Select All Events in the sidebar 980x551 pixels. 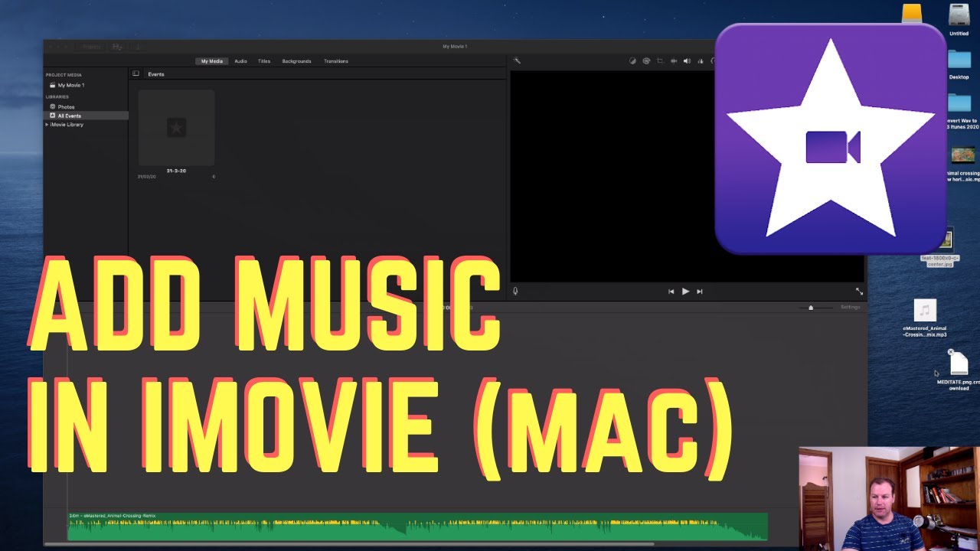click(x=86, y=116)
